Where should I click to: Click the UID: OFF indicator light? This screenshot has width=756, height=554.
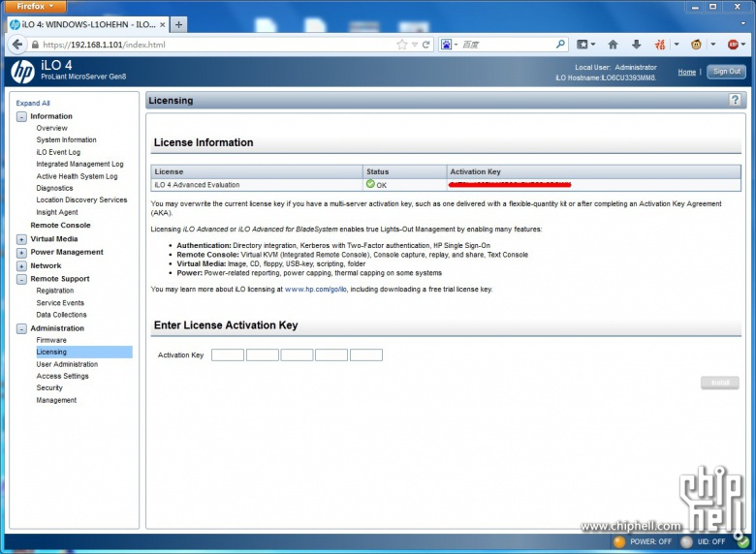coord(686,542)
